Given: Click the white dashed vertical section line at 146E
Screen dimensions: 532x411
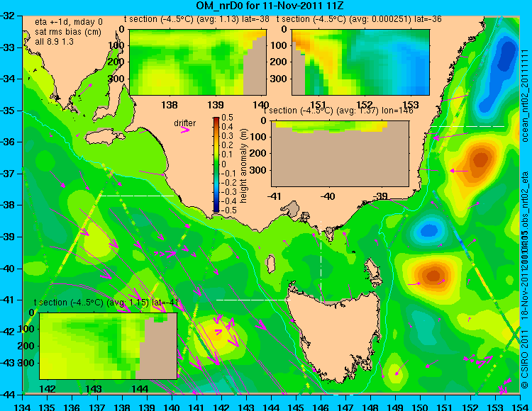Looking at the screenshot, I should [x=321, y=261].
